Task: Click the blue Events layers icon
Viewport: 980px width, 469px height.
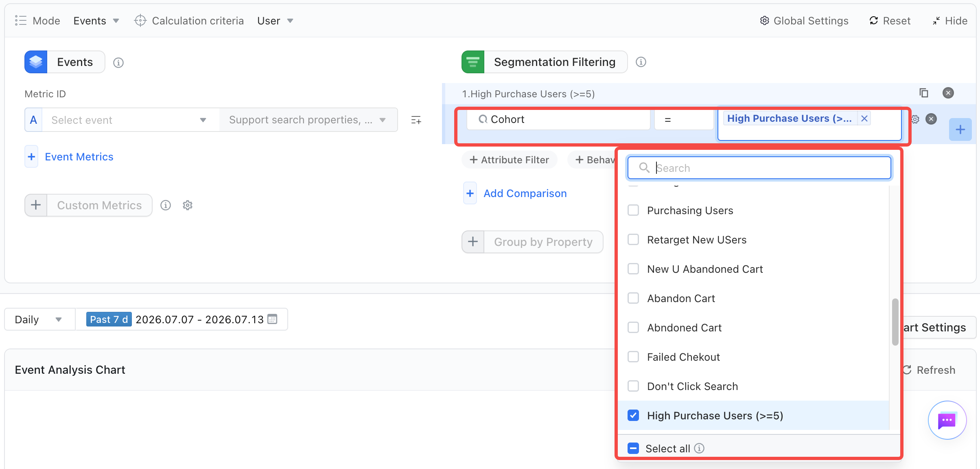Action: click(x=36, y=62)
